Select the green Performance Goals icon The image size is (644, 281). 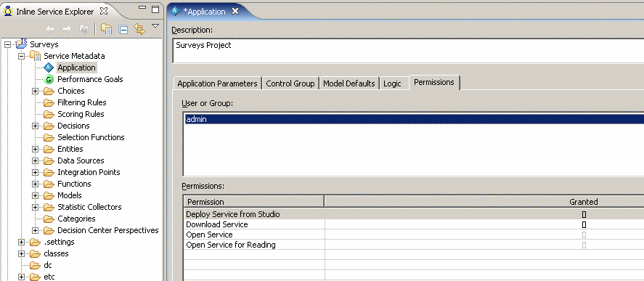point(49,79)
